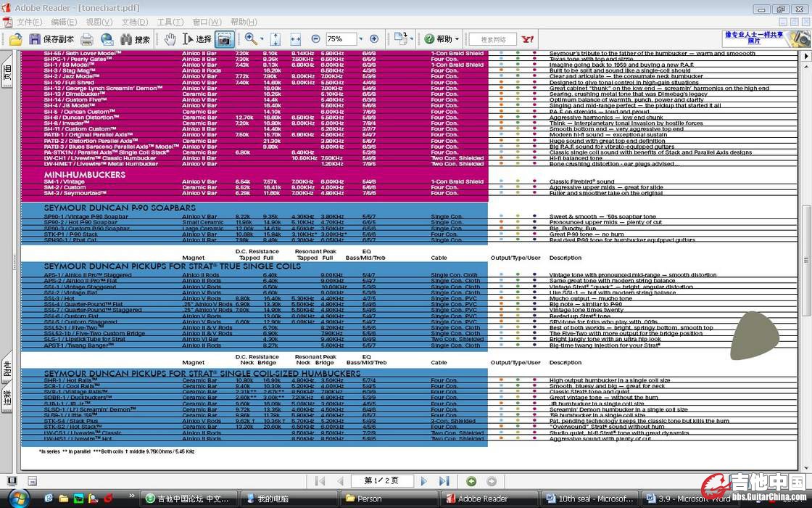The image size is (812, 508).
Task: Open the 工具(T) Tools menu
Action: [170, 22]
